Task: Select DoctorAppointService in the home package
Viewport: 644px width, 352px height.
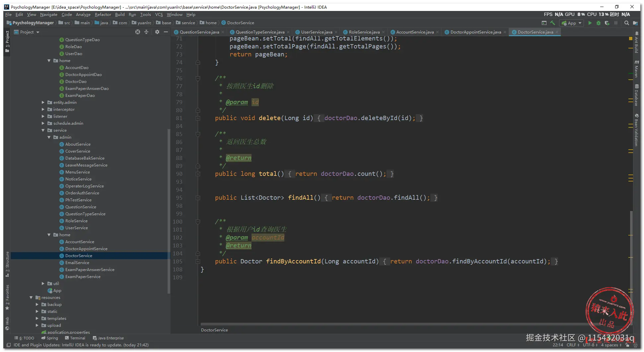Action: (x=86, y=249)
